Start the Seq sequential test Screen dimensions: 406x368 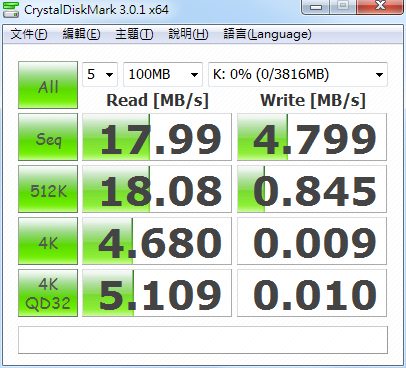(x=48, y=137)
